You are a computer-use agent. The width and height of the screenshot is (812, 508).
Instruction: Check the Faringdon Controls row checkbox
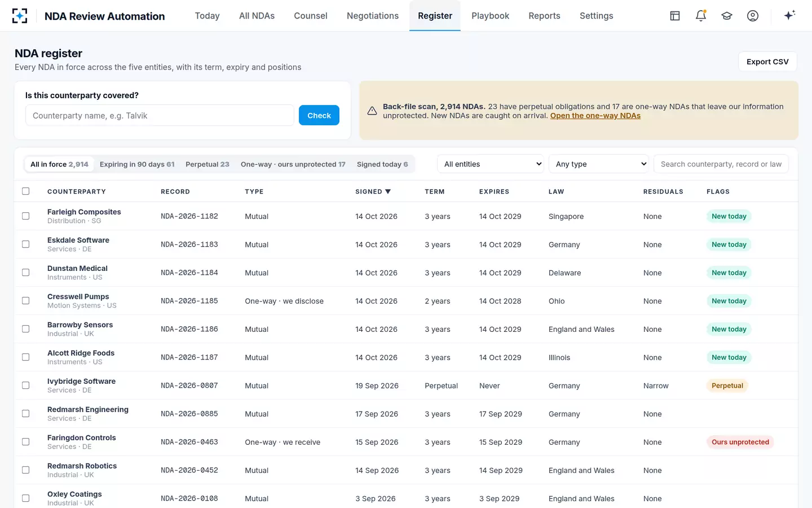click(25, 442)
